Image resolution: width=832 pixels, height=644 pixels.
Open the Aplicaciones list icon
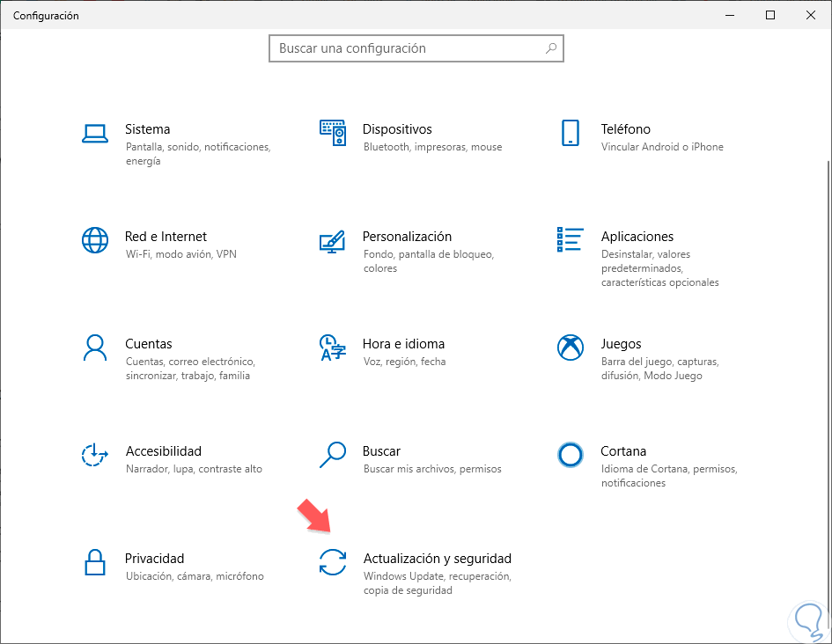(x=570, y=239)
